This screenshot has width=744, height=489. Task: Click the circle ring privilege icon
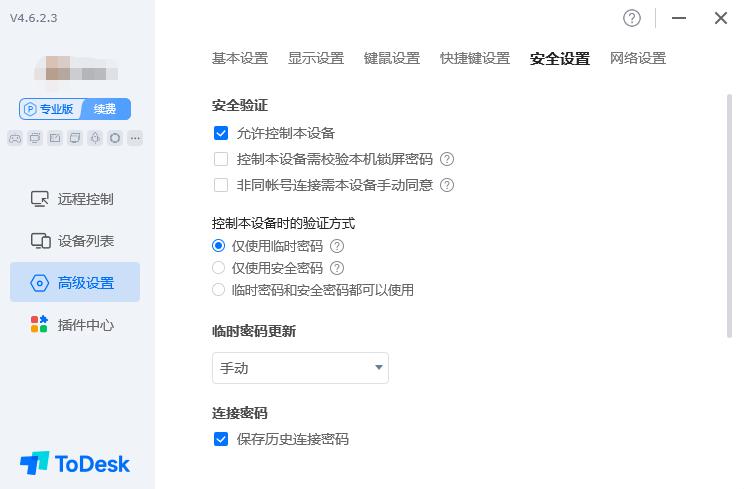tap(115, 138)
